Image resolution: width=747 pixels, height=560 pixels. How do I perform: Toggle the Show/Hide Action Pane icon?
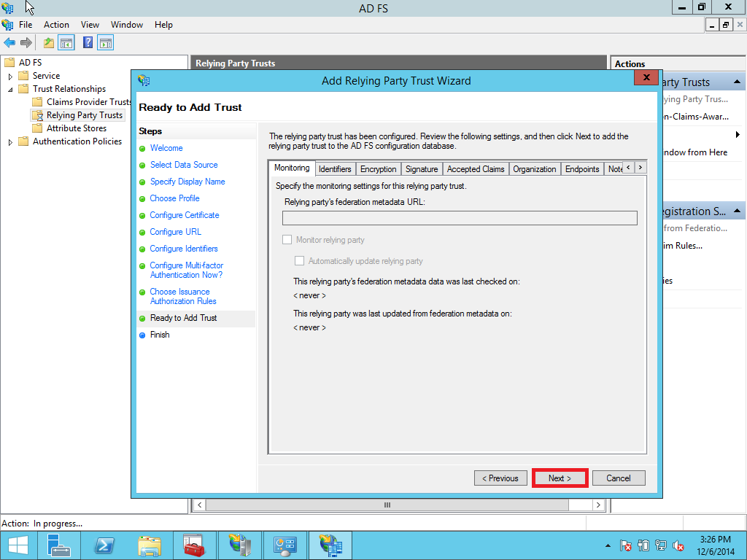point(106,43)
